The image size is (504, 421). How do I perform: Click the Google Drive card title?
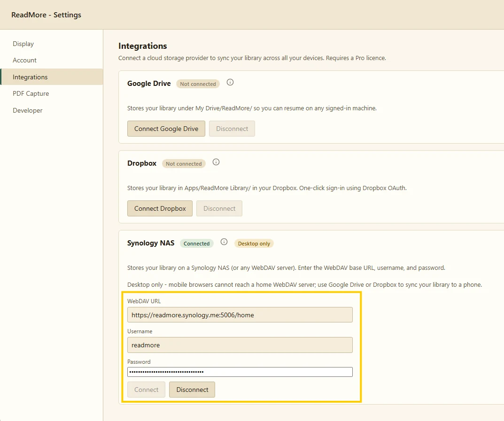149,84
